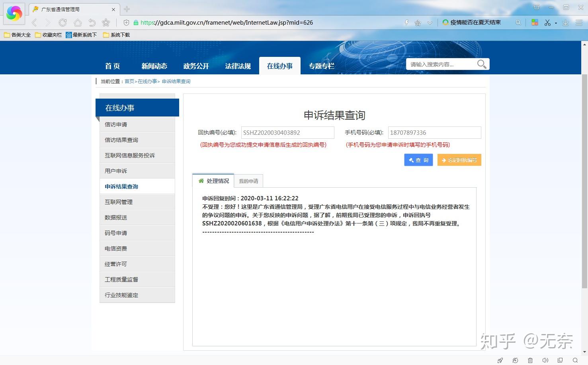The image size is (588, 365).
Task: Open the browser hamburger menu
Action: pyautogui.click(x=579, y=23)
